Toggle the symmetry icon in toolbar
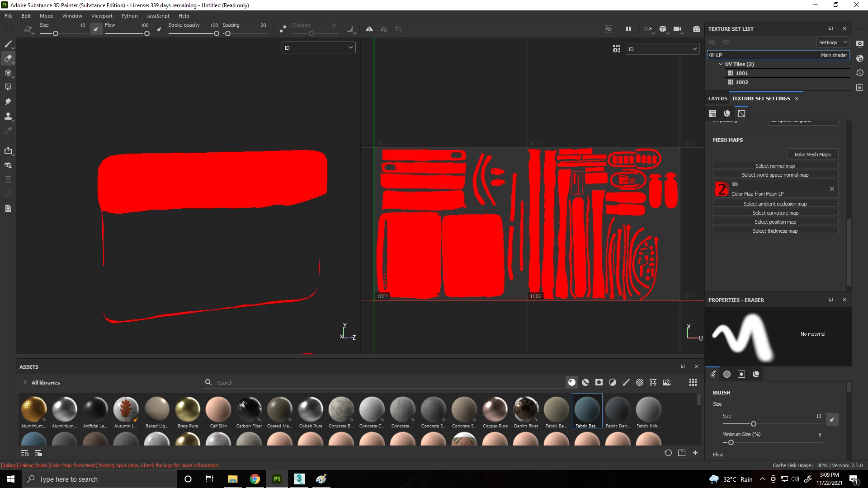 pyautogui.click(x=369, y=29)
